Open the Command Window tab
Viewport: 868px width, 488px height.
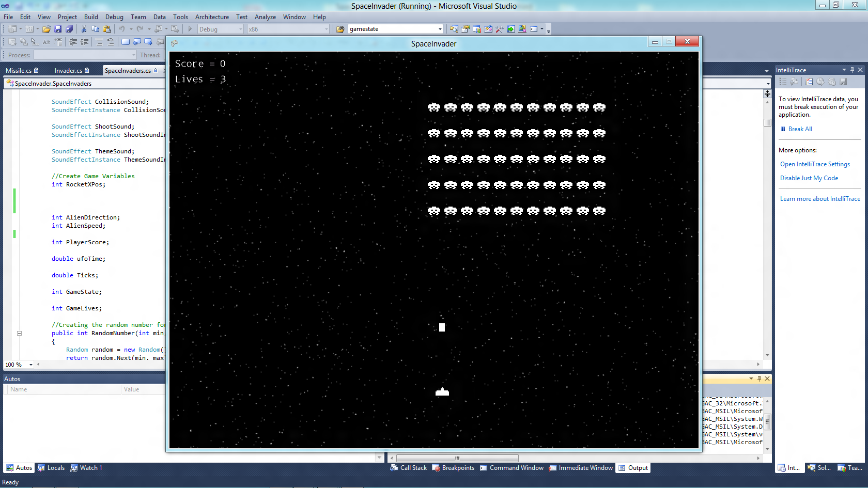512,468
